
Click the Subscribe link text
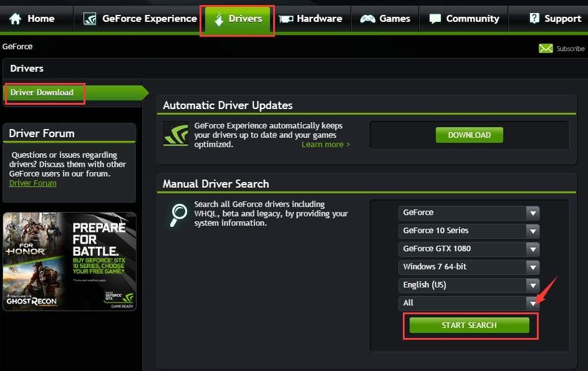570,49
